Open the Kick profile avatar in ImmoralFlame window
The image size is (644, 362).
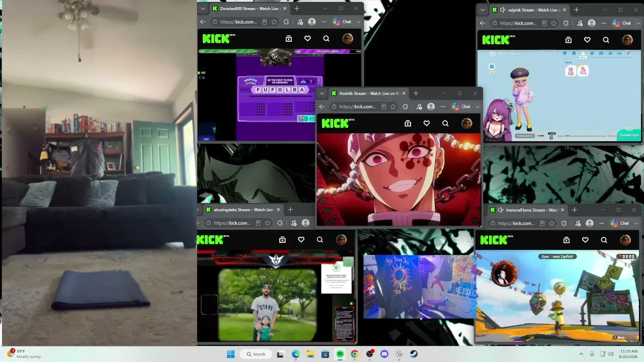[x=625, y=240]
